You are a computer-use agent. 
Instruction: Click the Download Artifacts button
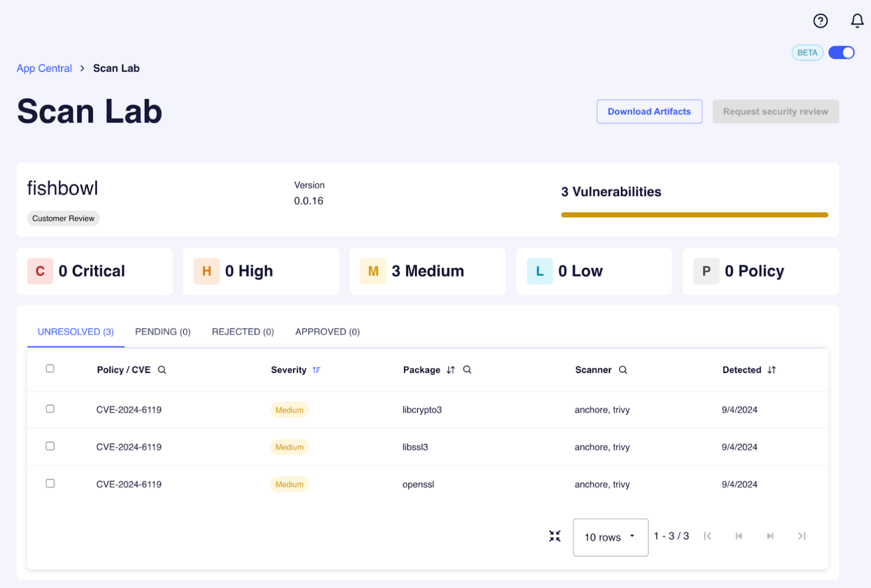coord(649,111)
